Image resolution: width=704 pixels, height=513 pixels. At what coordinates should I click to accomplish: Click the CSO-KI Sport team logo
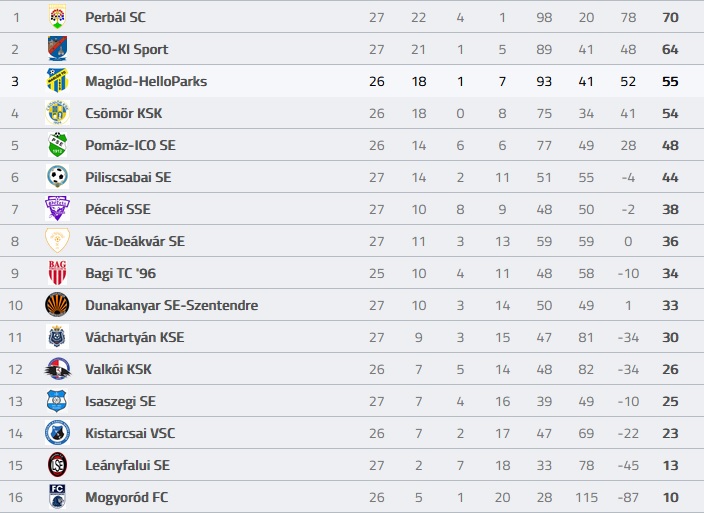pyautogui.click(x=57, y=49)
